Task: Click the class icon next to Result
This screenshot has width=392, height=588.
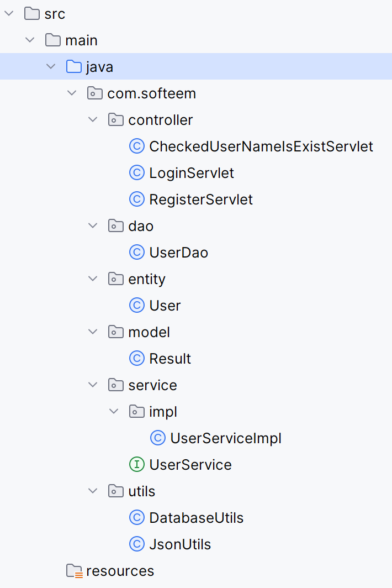Action: click(136, 358)
